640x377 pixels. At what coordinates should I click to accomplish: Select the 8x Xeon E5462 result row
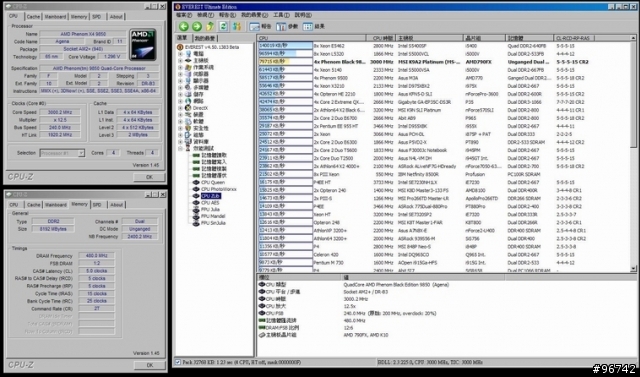click(444, 46)
